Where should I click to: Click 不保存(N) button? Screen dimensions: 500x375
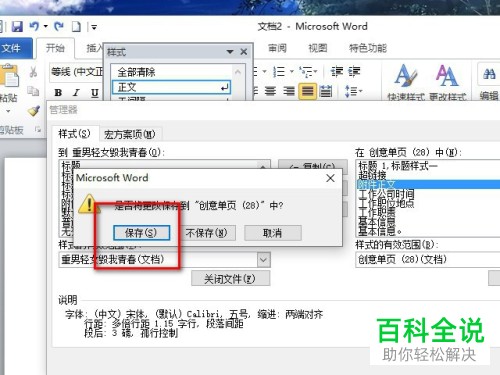206,233
